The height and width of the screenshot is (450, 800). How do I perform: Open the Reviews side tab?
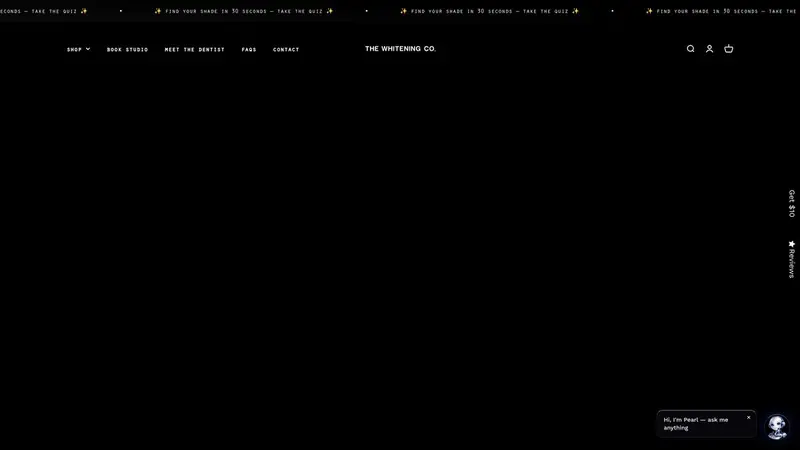[791, 259]
